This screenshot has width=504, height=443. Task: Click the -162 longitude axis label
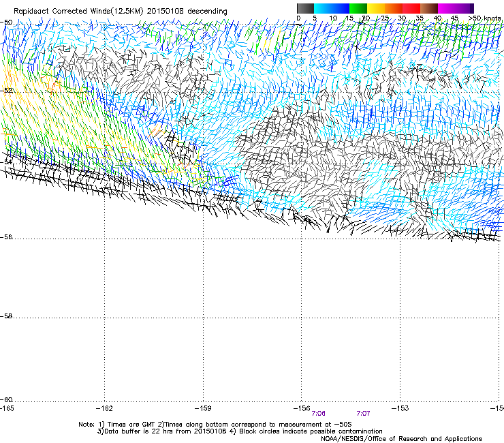[104, 408]
